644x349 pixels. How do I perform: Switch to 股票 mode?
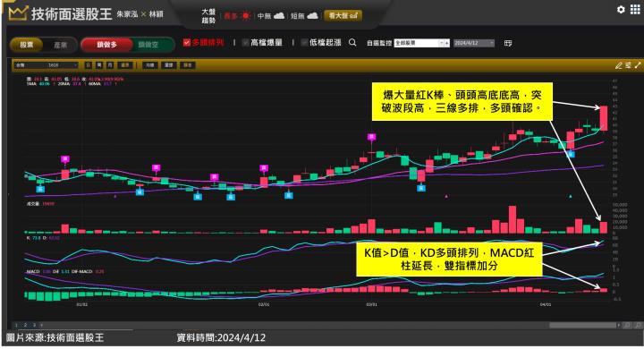click(x=27, y=45)
